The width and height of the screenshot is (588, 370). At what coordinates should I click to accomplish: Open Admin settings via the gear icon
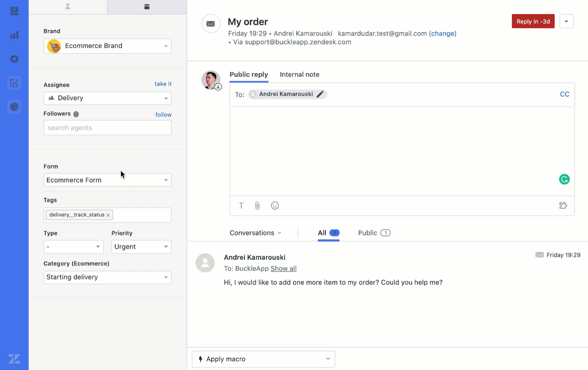(14, 59)
